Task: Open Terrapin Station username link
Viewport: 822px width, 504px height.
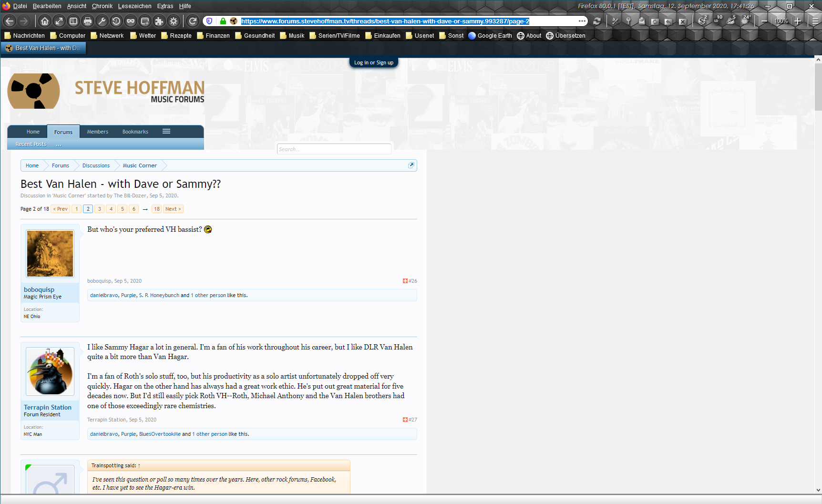Action: (x=48, y=407)
